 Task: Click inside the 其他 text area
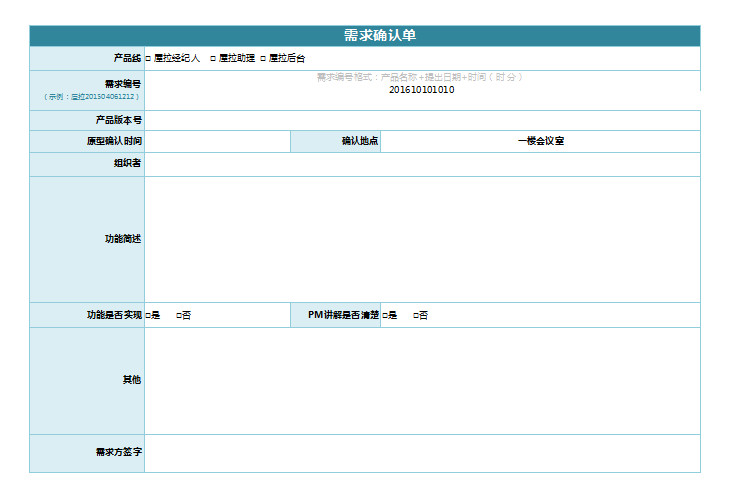pos(422,380)
